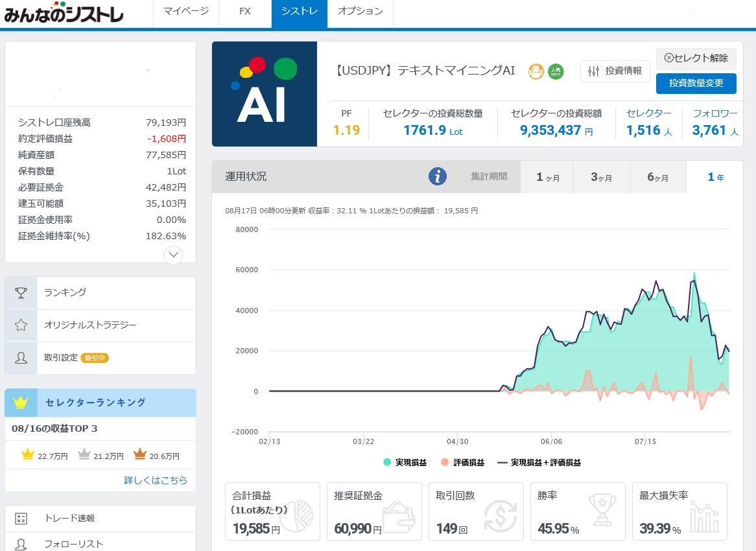
Task: Click the 投資情報 settings button
Action: [x=615, y=71]
